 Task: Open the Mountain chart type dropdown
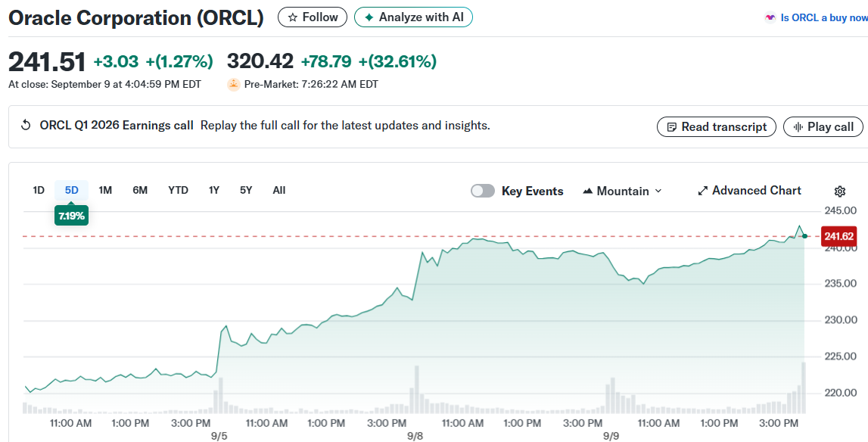[x=622, y=191]
